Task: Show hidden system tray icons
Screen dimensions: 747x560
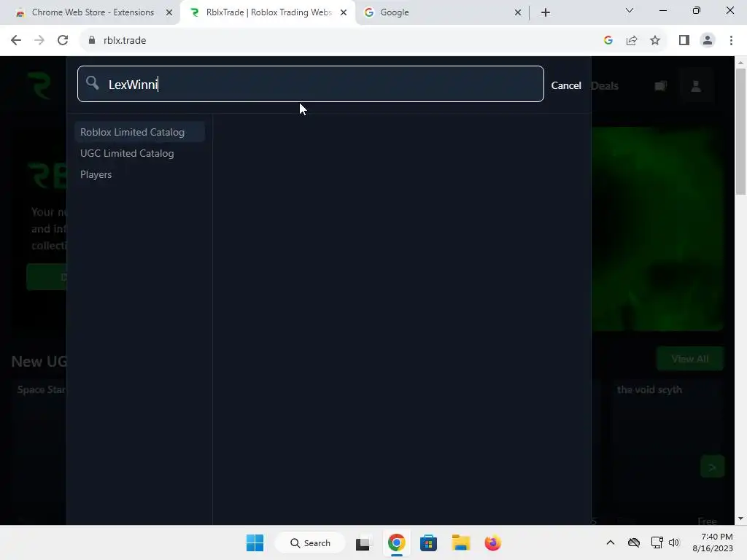Action: pyautogui.click(x=611, y=542)
